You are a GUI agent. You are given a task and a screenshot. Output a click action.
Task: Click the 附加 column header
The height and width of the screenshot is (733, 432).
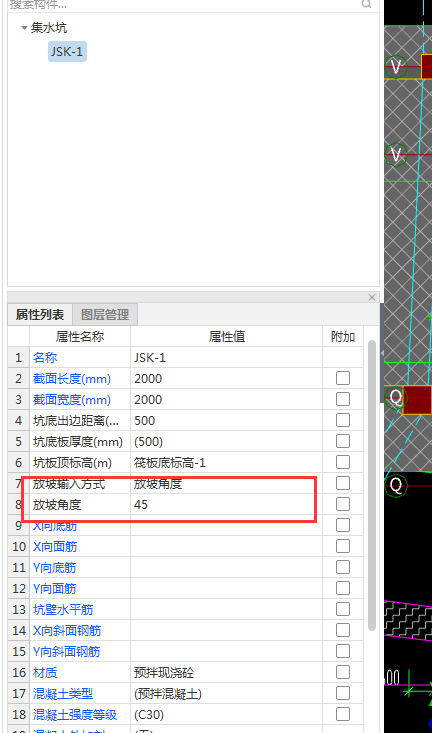pyautogui.click(x=343, y=337)
